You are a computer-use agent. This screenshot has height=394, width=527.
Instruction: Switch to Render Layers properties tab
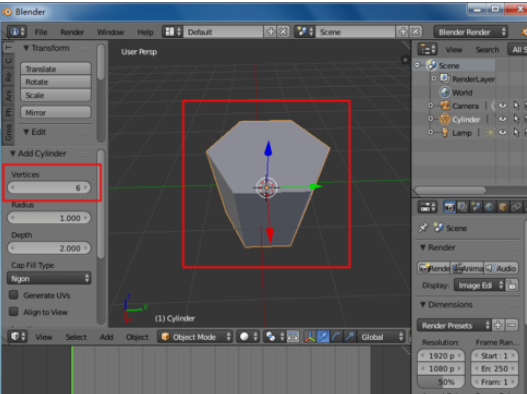pyautogui.click(x=462, y=207)
